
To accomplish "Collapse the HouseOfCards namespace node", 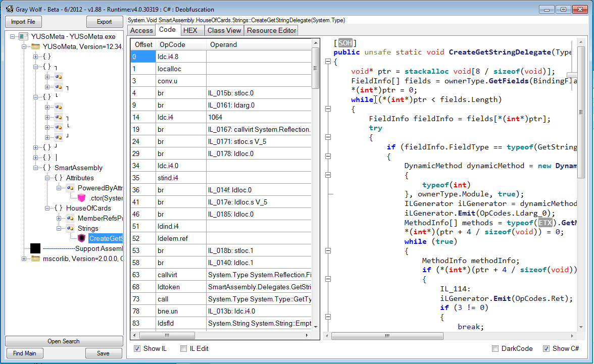I will [x=47, y=208].
